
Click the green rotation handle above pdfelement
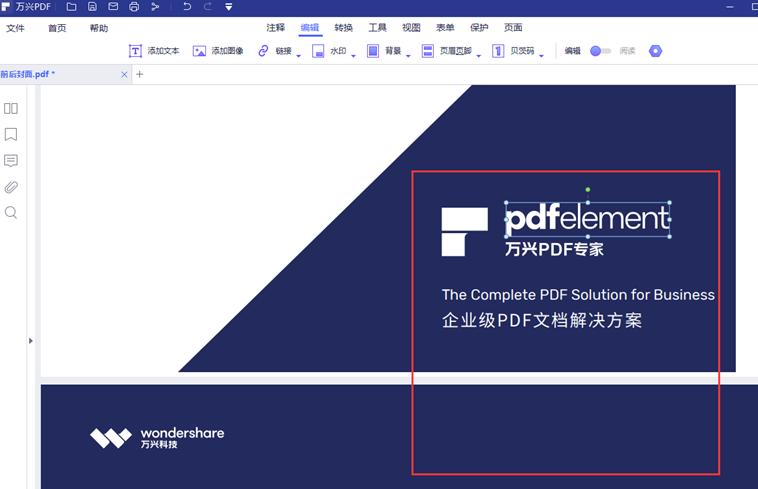588,190
